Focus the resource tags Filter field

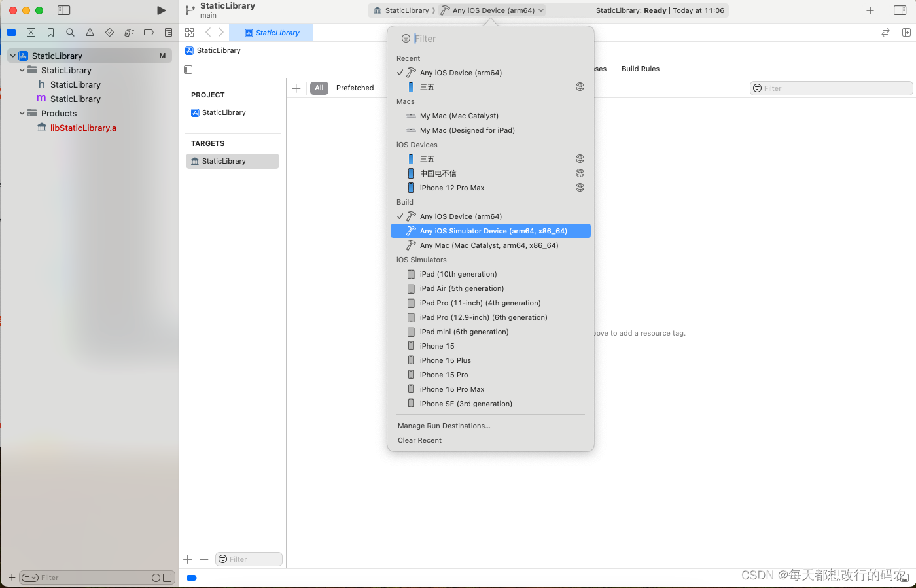click(x=831, y=88)
